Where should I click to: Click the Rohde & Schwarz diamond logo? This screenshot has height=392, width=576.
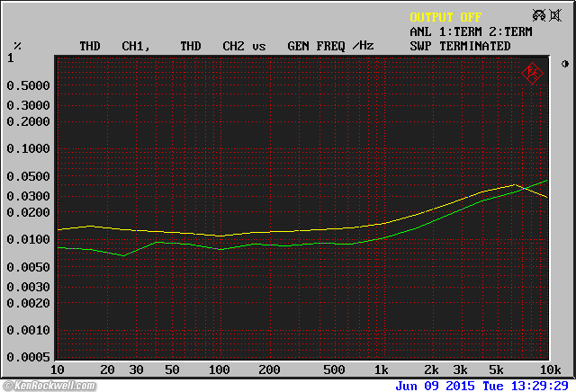click(532, 72)
